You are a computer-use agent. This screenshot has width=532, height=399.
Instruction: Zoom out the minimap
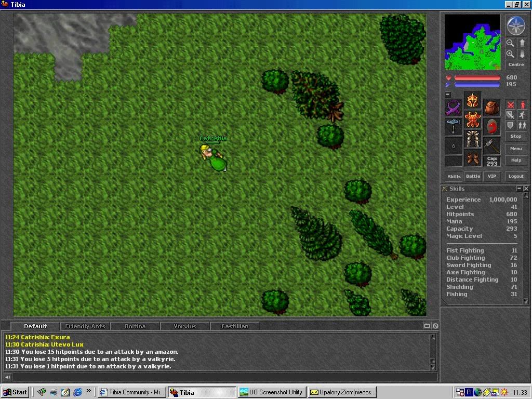[x=510, y=43]
